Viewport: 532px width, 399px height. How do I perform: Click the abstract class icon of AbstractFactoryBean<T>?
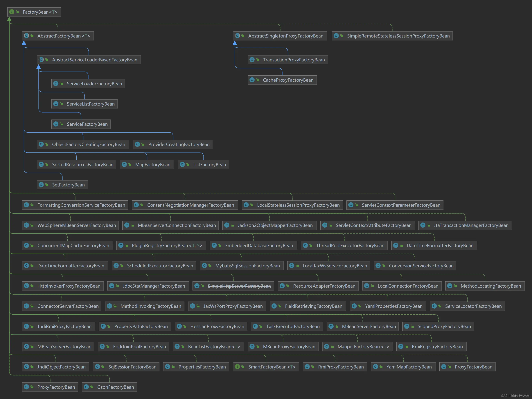coord(26,36)
